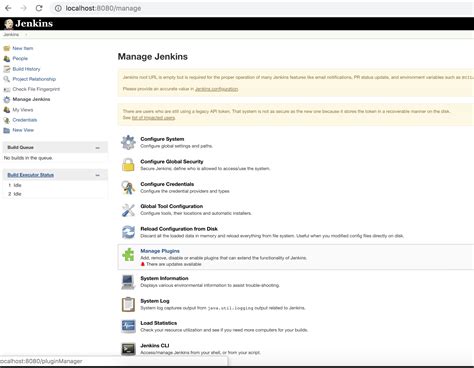Image resolution: width=474 pixels, height=368 pixels.
Task: Click the Jenkins butler logo icon
Action: [x=9, y=24]
